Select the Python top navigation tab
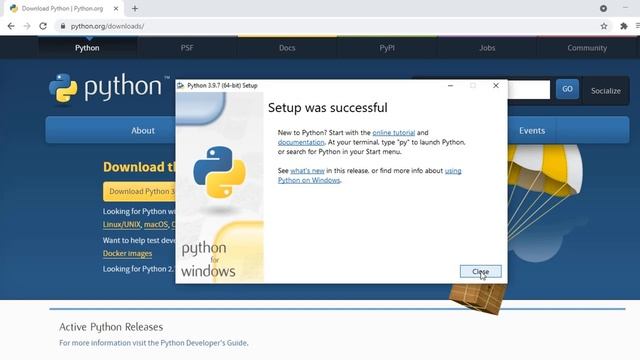The height and width of the screenshot is (360, 640). point(87,48)
